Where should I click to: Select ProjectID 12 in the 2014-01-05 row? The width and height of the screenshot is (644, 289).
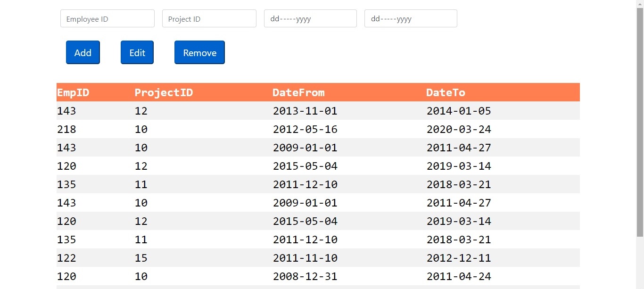(141, 111)
